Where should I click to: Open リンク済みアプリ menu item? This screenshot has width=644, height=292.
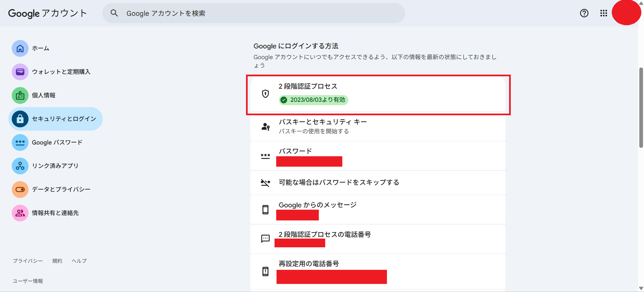[55, 166]
